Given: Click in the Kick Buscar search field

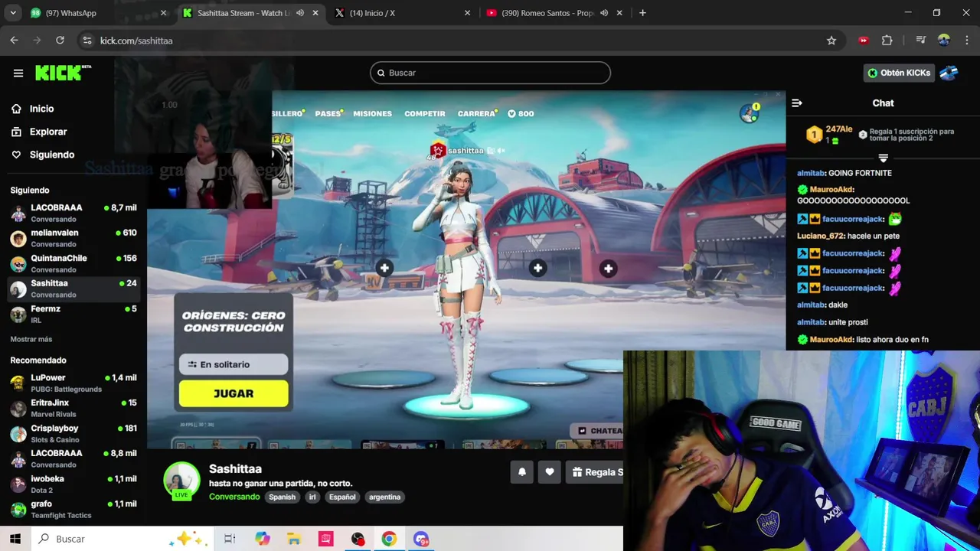Looking at the screenshot, I should (490, 73).
